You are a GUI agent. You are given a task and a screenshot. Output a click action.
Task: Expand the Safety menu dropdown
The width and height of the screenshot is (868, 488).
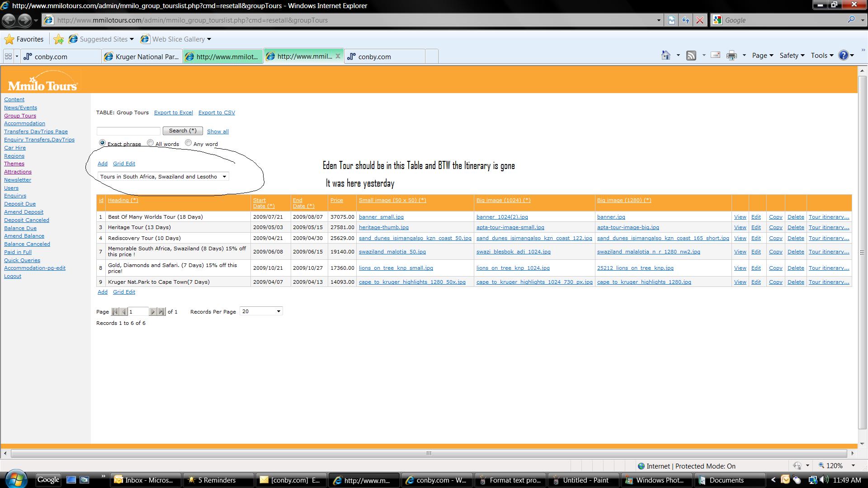point(792,56)
